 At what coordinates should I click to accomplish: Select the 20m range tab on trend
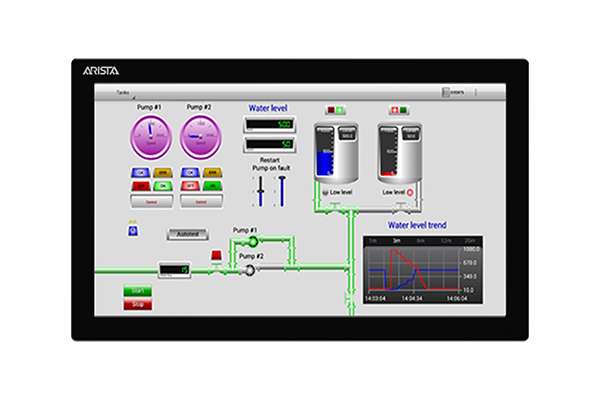[469, 241]
